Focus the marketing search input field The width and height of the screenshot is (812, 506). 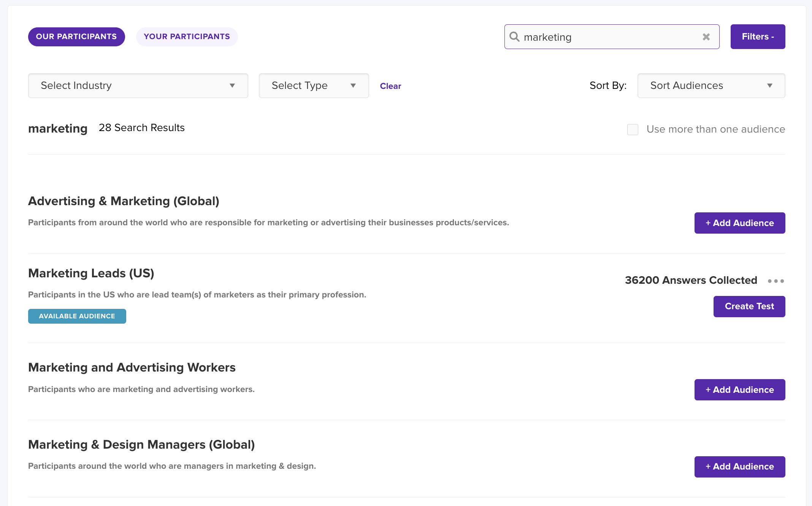[x=608, y=37]
